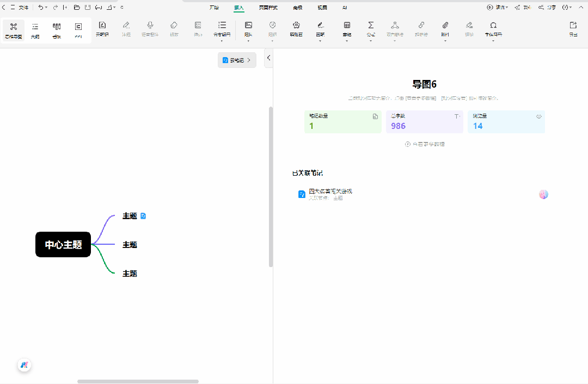Switch to PPT slide view mode
Image resolution: width=588 pixels, height=384 pixels.
coord(78,30)
